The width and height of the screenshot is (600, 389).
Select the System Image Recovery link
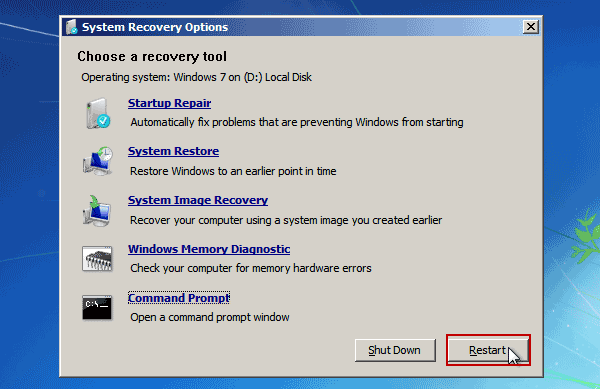198,200
